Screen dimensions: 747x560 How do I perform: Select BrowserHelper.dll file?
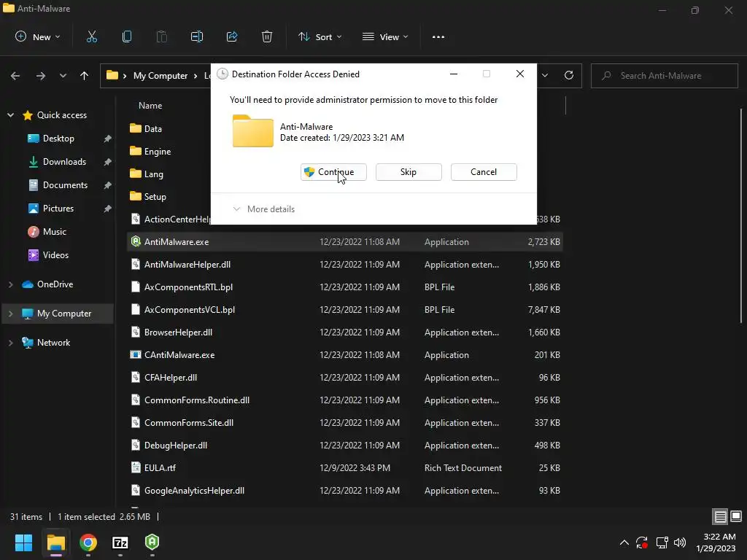(345, 332)
